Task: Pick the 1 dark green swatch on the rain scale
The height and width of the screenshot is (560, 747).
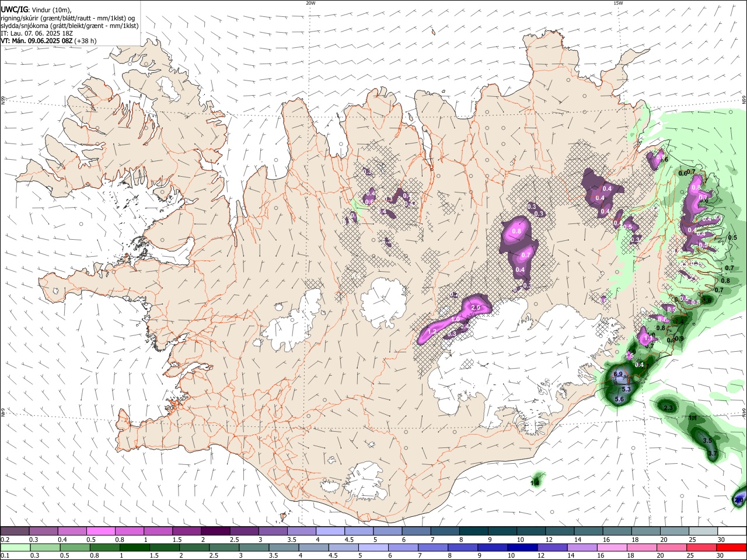Action: (x=134, y=547)
